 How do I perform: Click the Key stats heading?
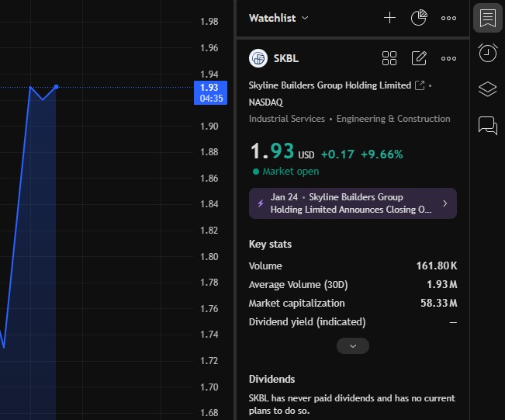270,244
